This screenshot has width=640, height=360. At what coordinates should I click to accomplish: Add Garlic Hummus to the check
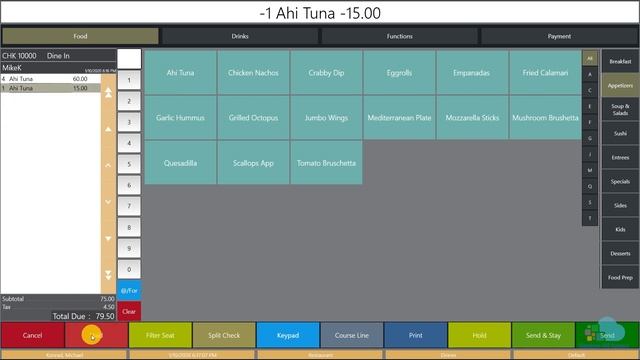coord(180,118)
